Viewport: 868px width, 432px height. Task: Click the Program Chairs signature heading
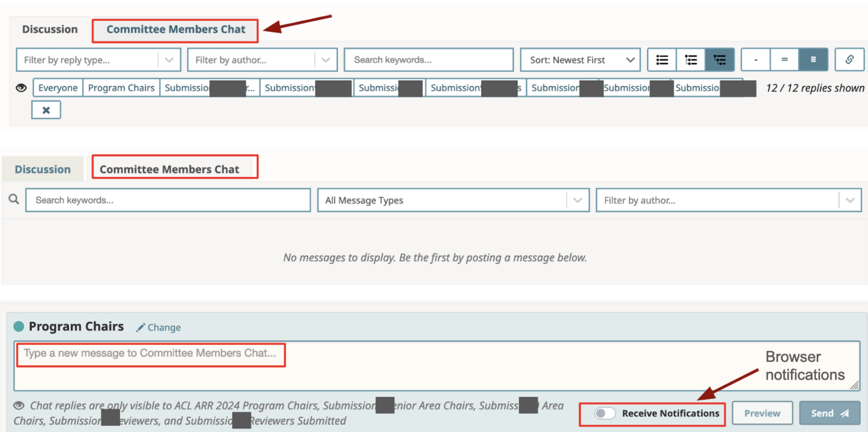point(76,327)
